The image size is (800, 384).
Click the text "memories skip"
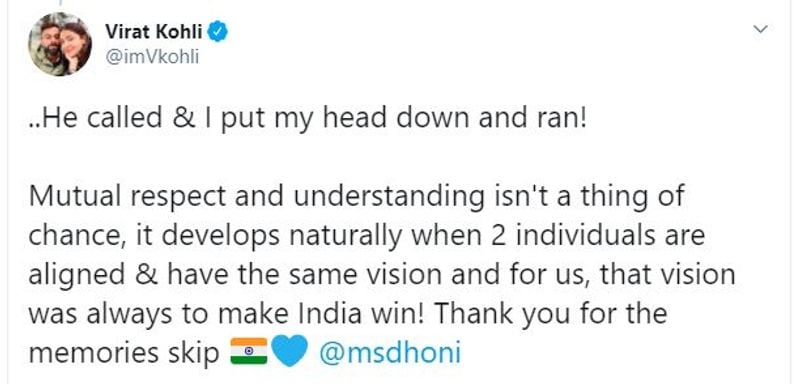click(124, 353)
